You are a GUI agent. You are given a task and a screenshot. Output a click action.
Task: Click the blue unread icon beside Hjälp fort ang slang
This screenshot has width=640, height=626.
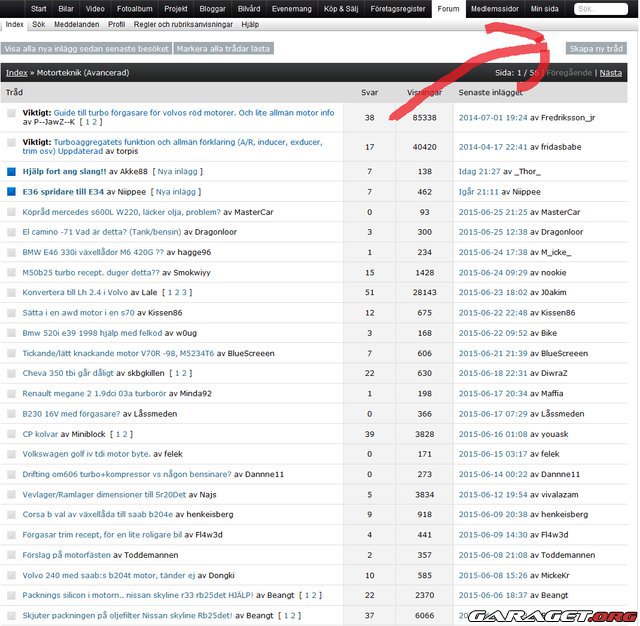coord(12,171)
